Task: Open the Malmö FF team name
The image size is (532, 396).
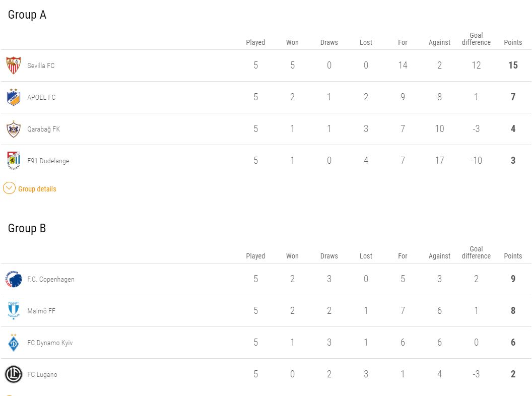Action: pos(41,311)
